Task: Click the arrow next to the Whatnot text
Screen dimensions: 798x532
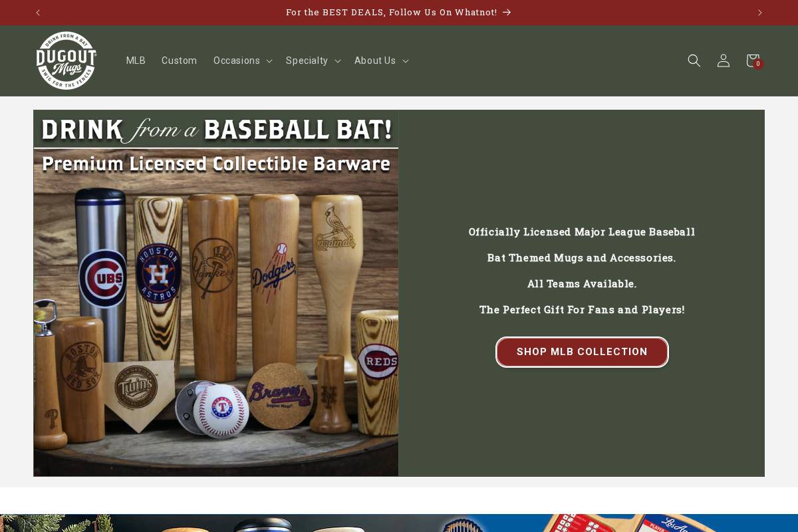Action: coord(506,12)
